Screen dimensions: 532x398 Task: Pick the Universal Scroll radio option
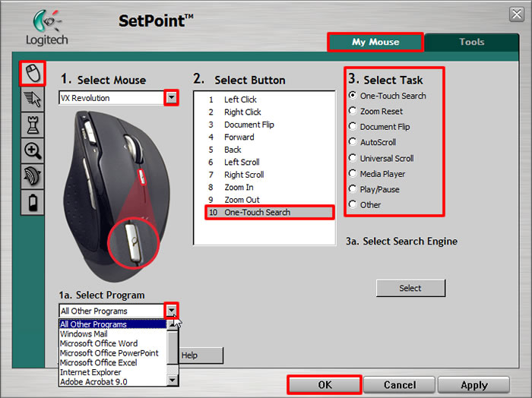pos(353,158)
